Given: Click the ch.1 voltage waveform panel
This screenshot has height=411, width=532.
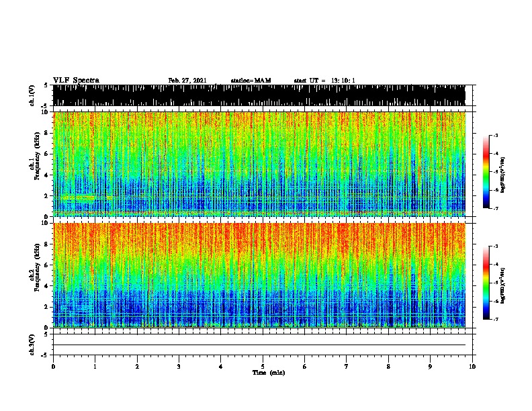Looking at the screenshot, I should click(259, 95).
